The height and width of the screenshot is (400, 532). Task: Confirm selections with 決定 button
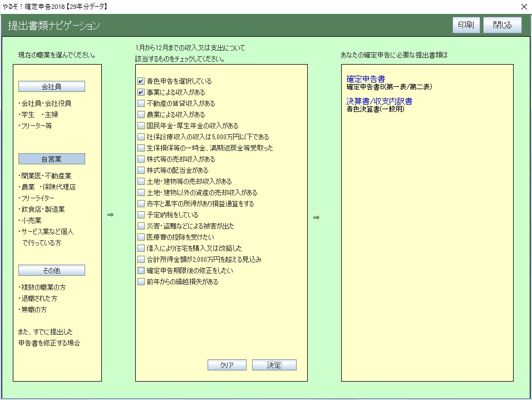pyautogui.click(x=274, y=365)
